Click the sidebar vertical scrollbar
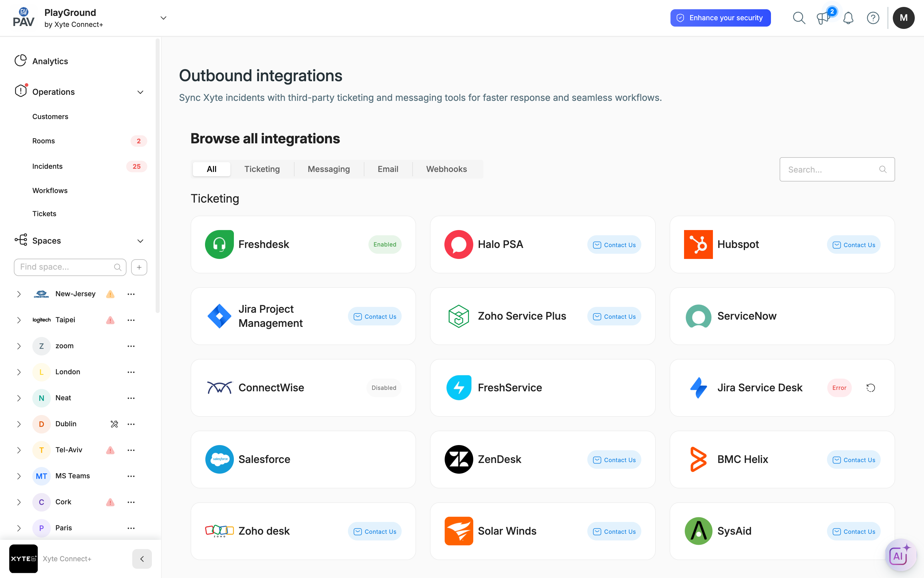Screen dimensions: 924x578 (x=157, y=176)
